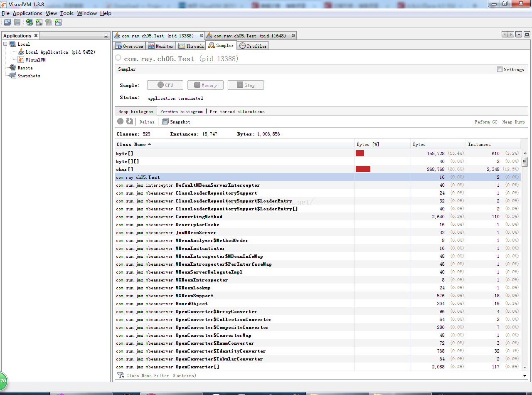The image size is (532, 395).
Task: Open the Profiler tab
Action: 253,46
